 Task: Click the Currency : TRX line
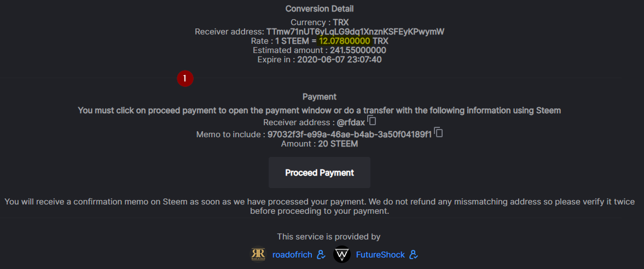(x=320, y=23)
